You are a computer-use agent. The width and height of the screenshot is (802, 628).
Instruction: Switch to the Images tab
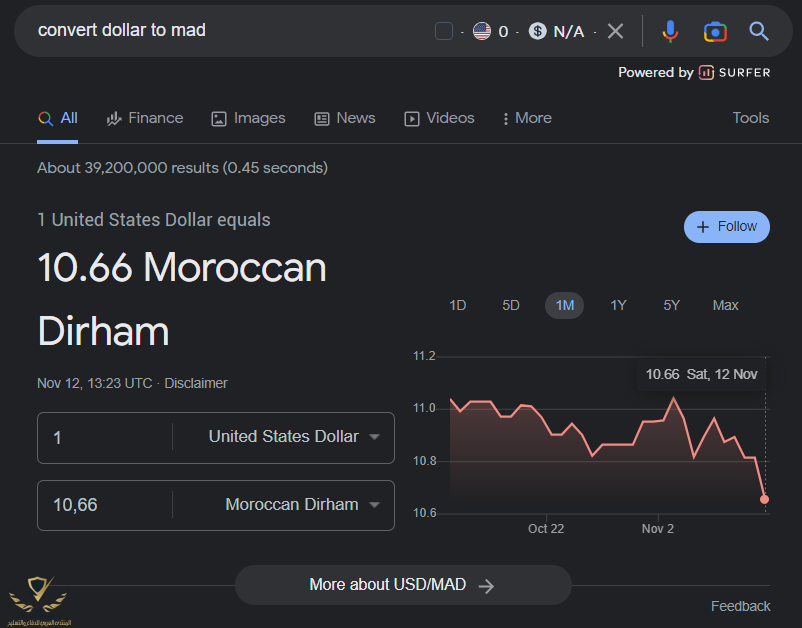click(x=248, y=118)
